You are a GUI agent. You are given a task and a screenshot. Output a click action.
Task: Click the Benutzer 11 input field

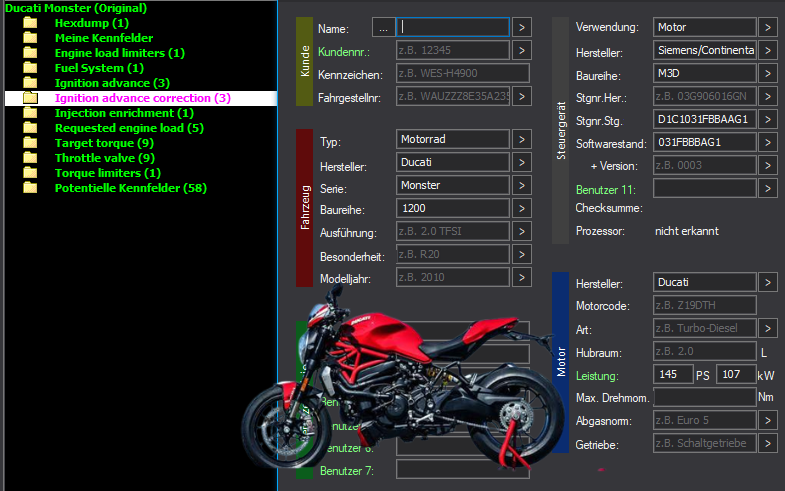point(704,188)
